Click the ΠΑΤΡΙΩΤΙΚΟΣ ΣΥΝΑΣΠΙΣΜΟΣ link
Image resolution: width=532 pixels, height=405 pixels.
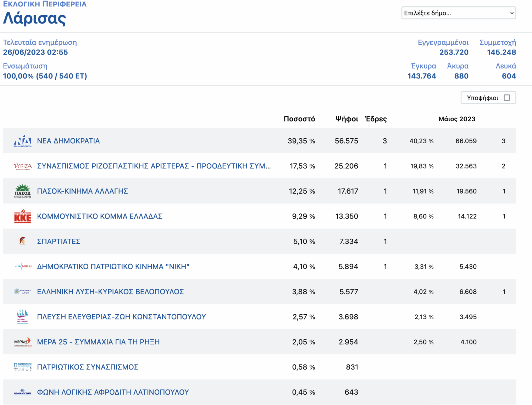coord(88,367)
